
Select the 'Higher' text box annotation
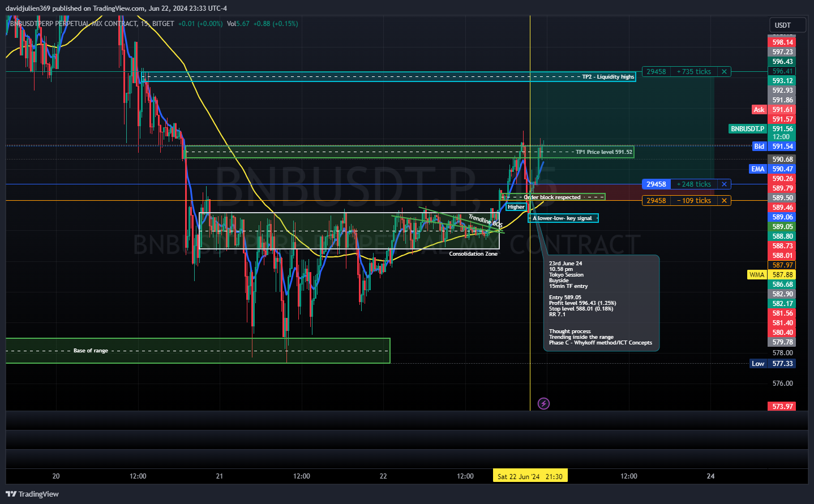516,207
